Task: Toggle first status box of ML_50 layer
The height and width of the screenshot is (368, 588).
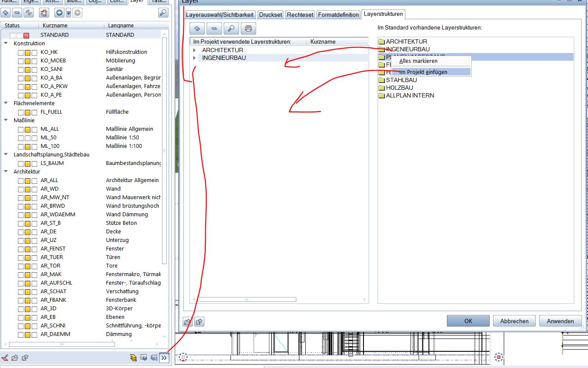Action: pyautogui.click(x=21, y=138)
